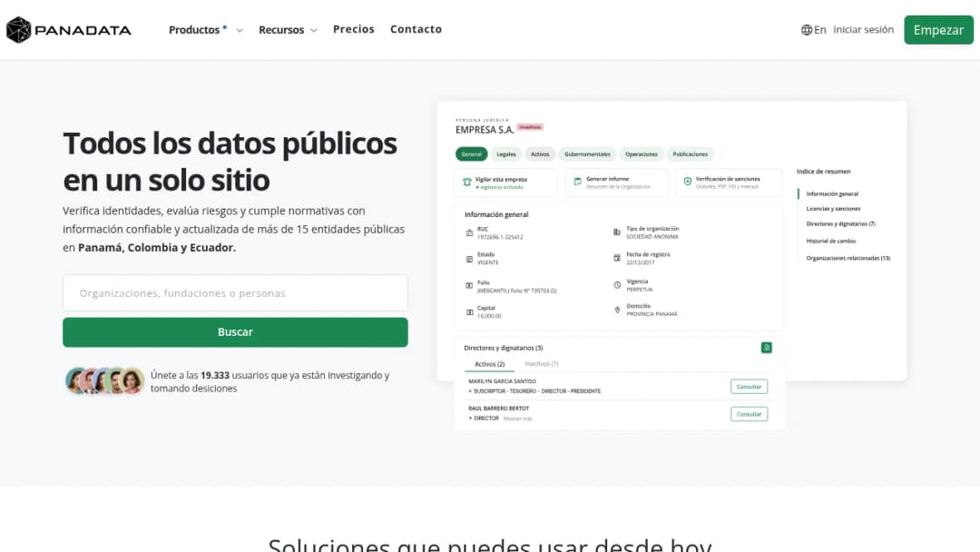
Task: Select the Activos pill tab beside Legales
Action: (x=540, y=153)
